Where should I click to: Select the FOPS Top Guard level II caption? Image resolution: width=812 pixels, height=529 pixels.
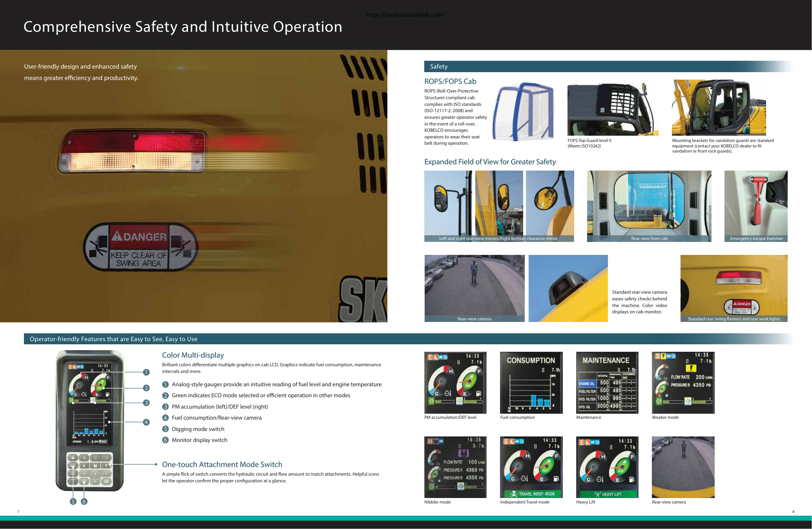[x=589, y=143]
